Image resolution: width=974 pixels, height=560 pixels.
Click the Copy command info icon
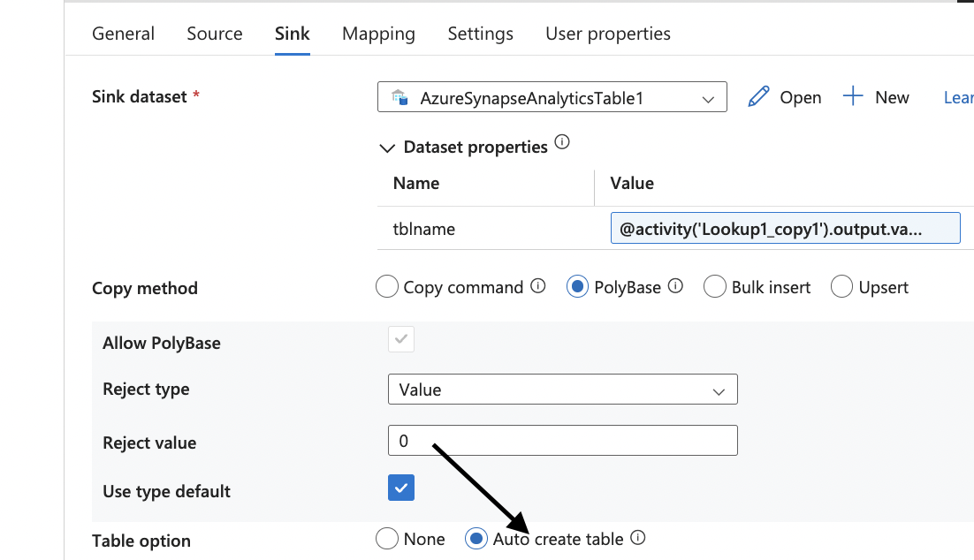(537, 286)
